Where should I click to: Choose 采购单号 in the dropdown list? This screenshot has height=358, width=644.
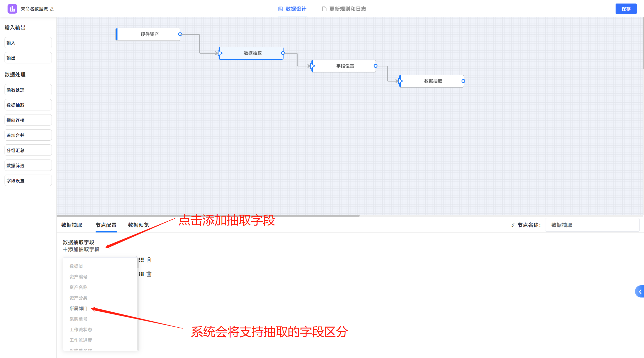pos(100,319)
